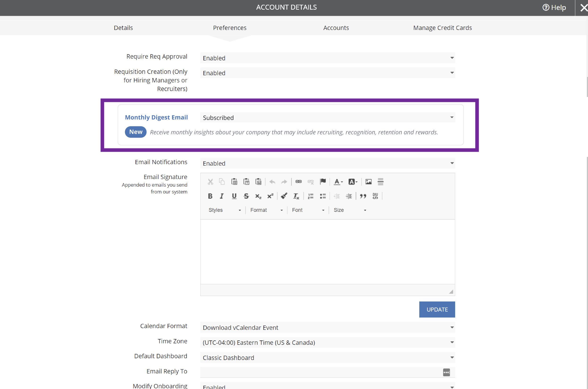This screenshot has height=389, width=588.
Task: Open the Calendar Format dropdown
Action: click(x=328, y=327)
